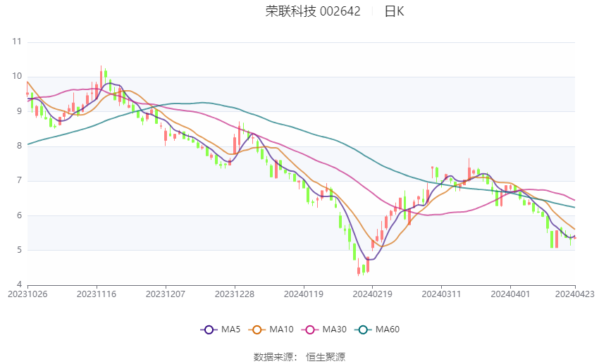Click the price level 4 axis label
This screenshot has width=599, height=364.
tap(19, 284)
